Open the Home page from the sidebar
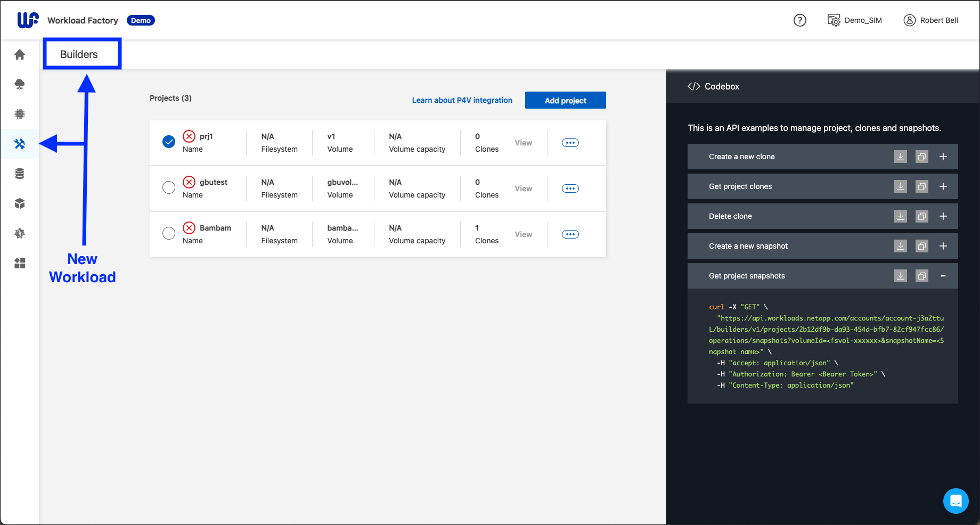 tap(20, 54)
